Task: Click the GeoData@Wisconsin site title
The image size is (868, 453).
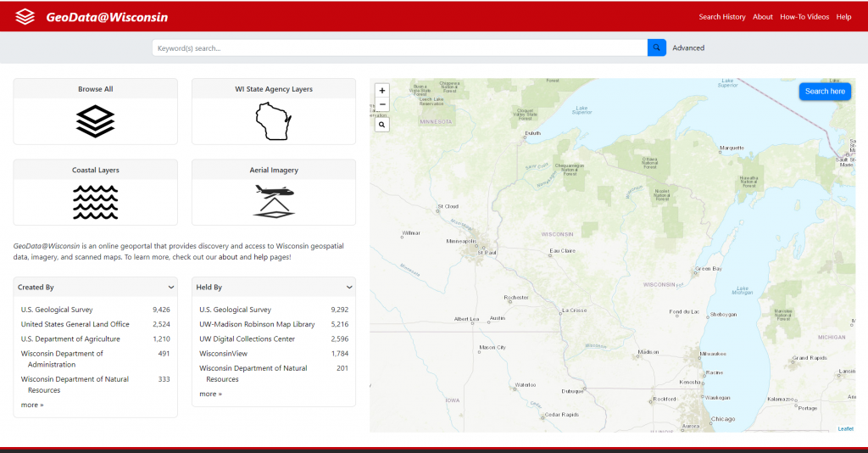Action: 107,17
